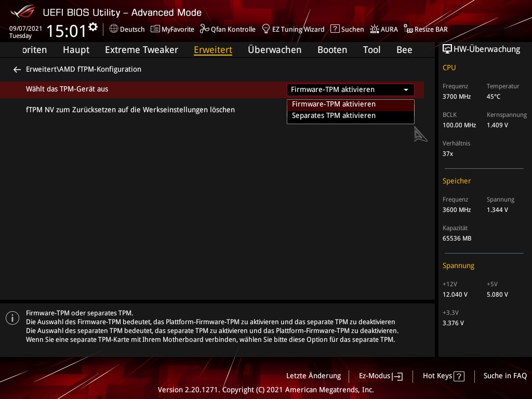Open AURA settings label

pos(389,30)
